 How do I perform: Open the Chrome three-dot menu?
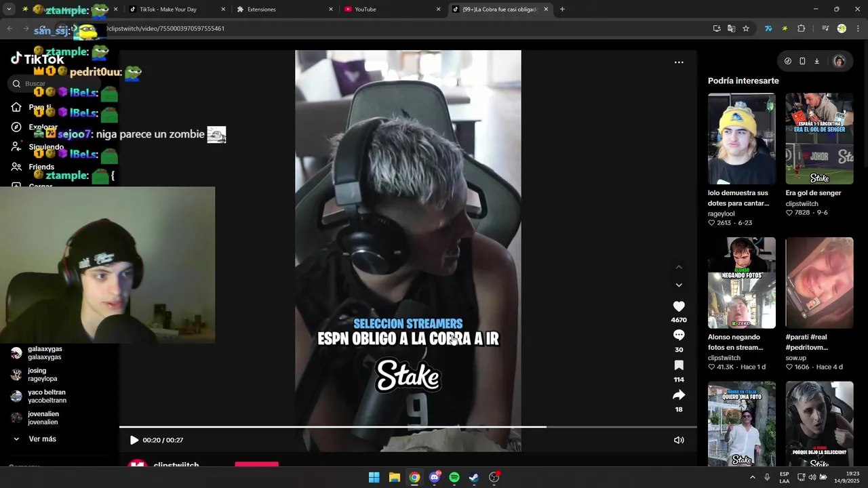(x=859, y=28)
